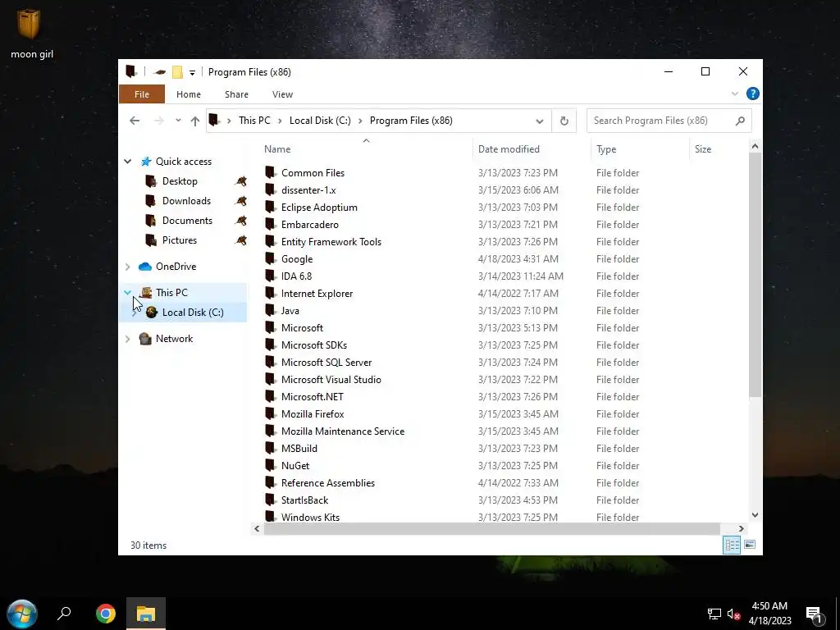Expand the ribbon with the chevron

[x=734, y=94]
